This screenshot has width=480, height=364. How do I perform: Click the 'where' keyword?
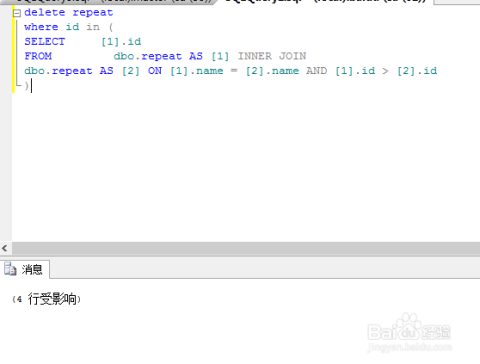pyautogui.click(x=41, y=27)
